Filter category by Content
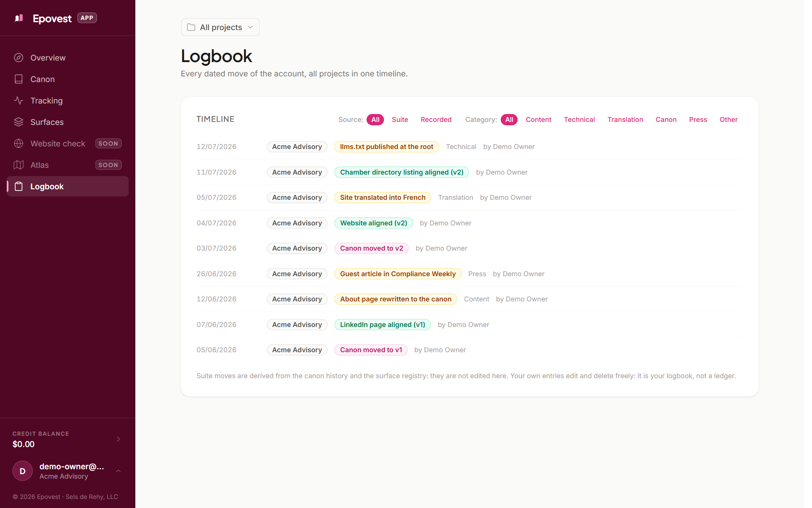This screenshot has width=812, height=508. 538,120
